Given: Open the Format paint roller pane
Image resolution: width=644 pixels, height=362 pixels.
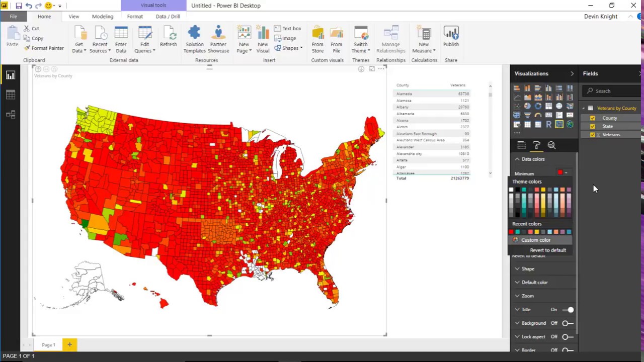Looking at the screenshot, I should (x=536, y=145).
